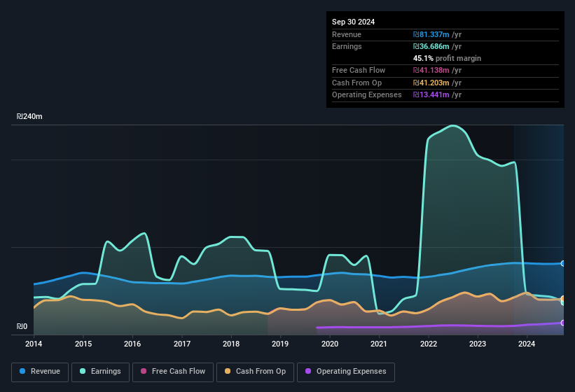Image resolution: width=575 pixels, height=392 pixels.
Task: Click the 2016 x-axis label
Action: [x=132, y=344]
